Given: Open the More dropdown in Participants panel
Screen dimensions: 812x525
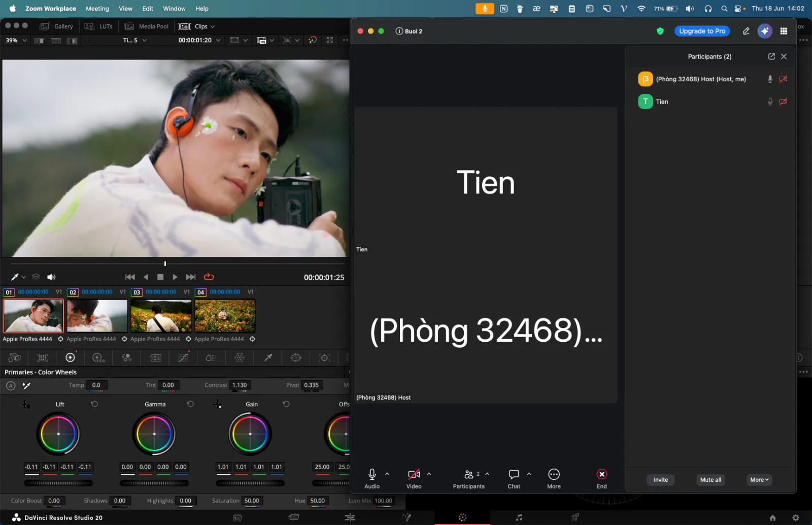Looking at the screenshot, I should pos(760,480).
